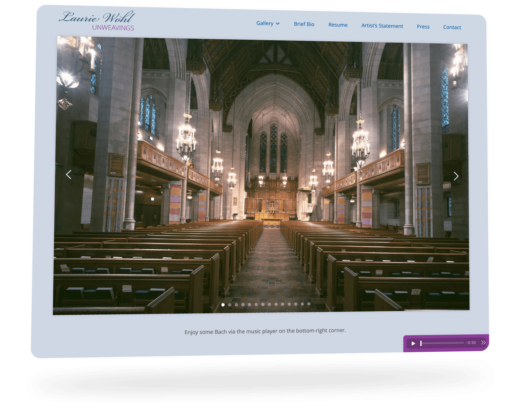Select the second slideshow dot

(x=230, y=305)
